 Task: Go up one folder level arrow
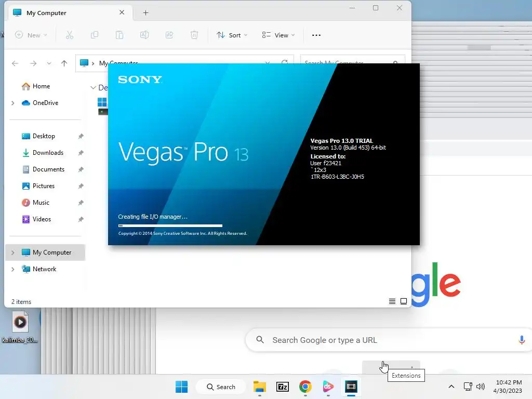coord(64,63)
